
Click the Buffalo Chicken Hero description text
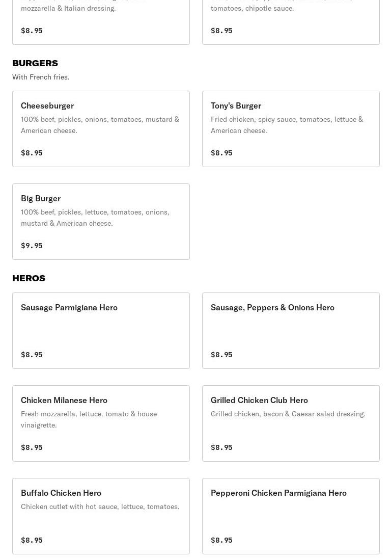pos(100,506)
